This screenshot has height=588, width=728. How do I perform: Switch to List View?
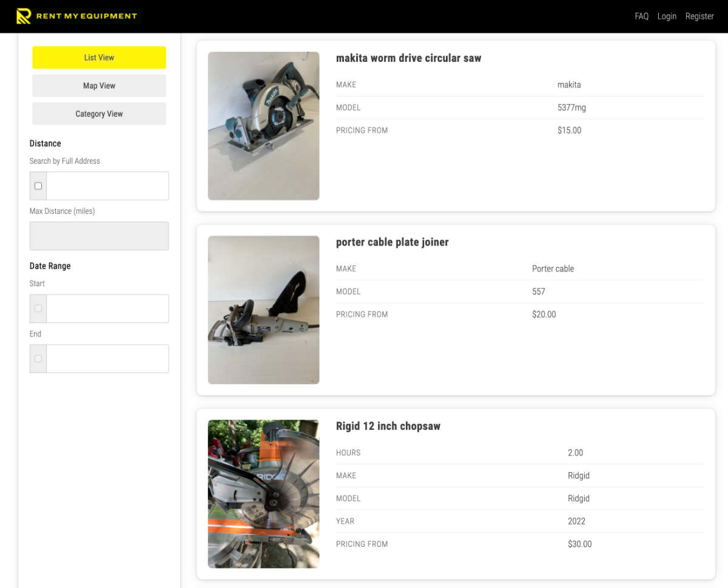click(99, 58)
